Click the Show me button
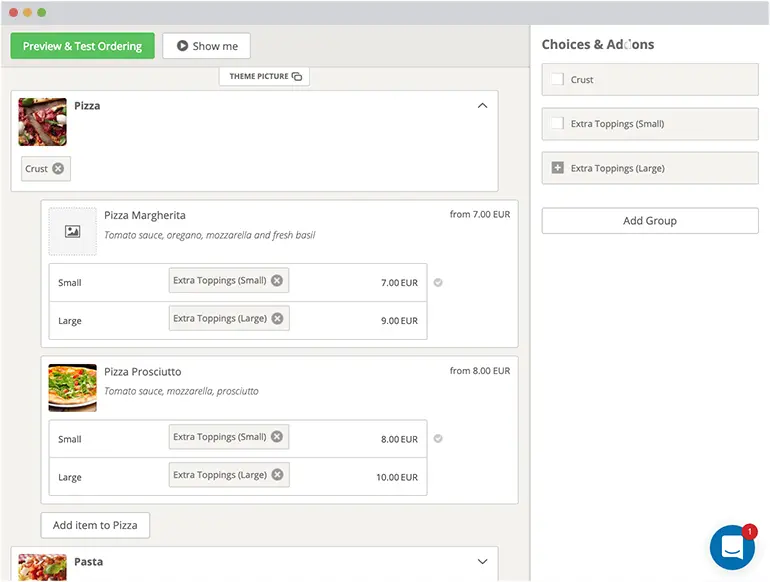 (x=207, y=46)
